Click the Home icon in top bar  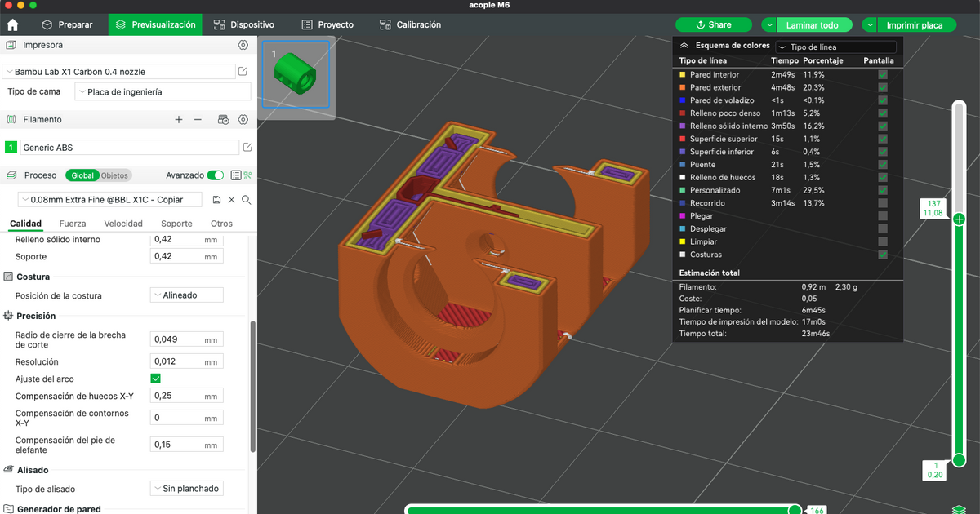[12, 24]
